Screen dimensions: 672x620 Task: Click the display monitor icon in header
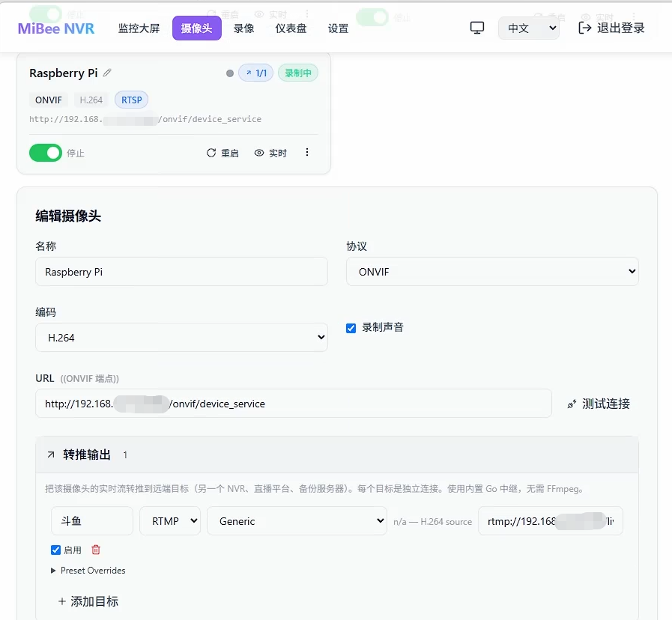coord(477,28)
